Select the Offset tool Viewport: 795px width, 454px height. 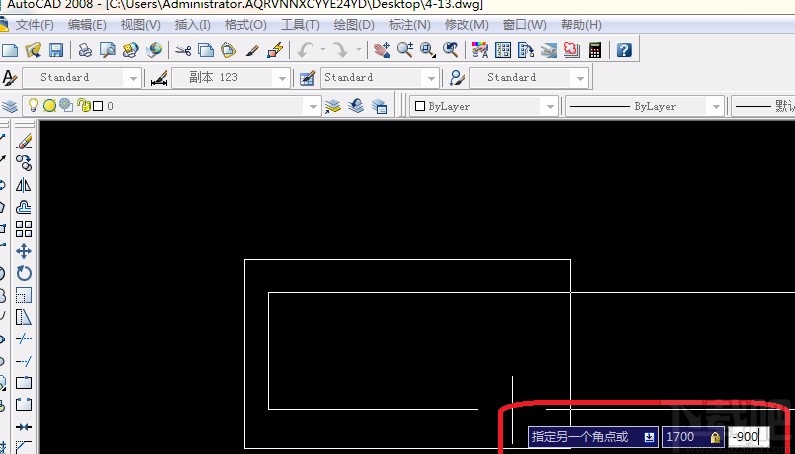click(x=24, y=207)
